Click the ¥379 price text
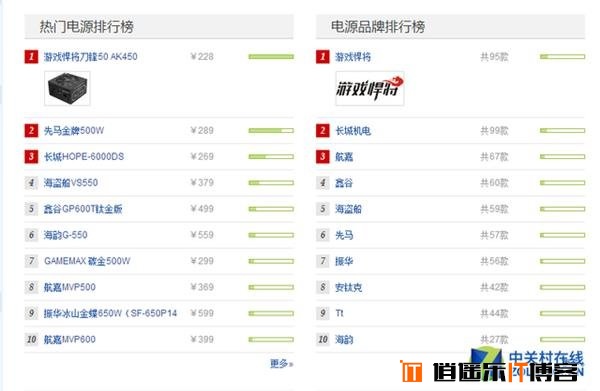The height and width of the screenshot is (391, 600). click(x=202, y=182)
